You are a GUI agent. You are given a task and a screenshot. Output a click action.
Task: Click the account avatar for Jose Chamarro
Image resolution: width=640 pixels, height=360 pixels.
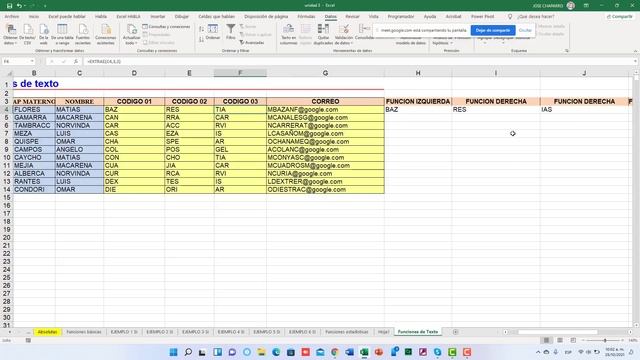[x=571, y=6]
